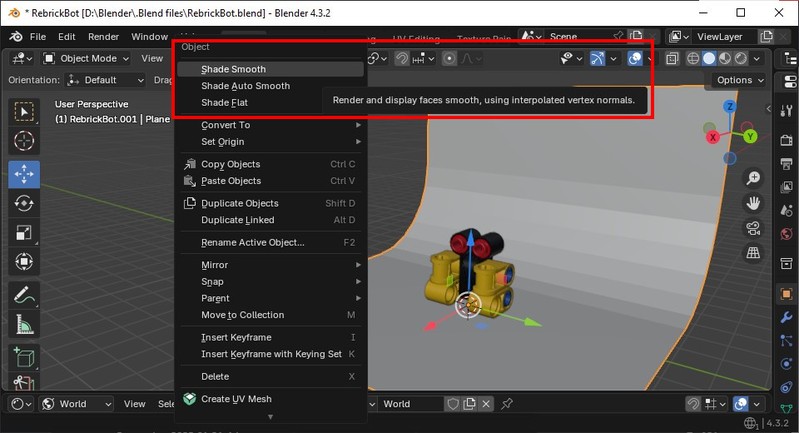Open the Options dropdown

click(x=740, y=80)
